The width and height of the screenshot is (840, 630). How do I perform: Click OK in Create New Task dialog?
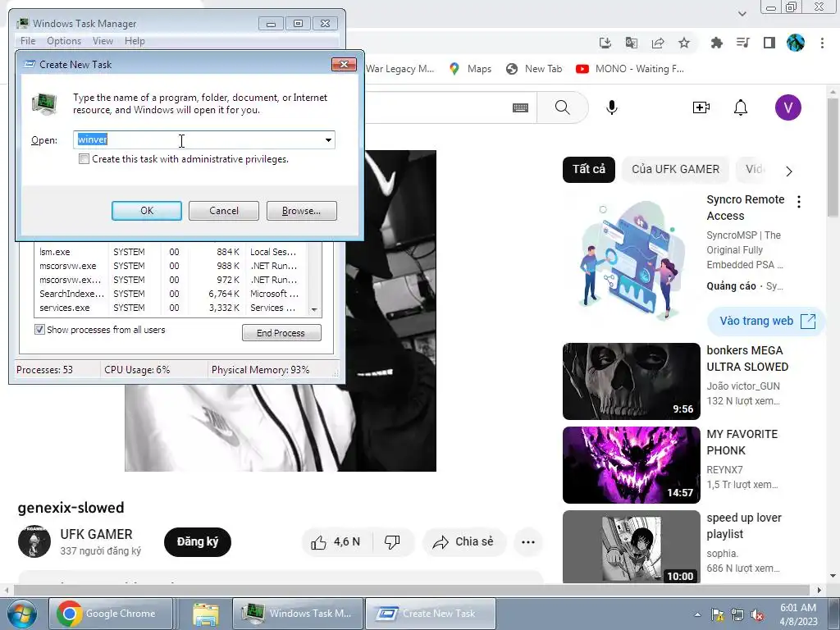click(147, 211)
